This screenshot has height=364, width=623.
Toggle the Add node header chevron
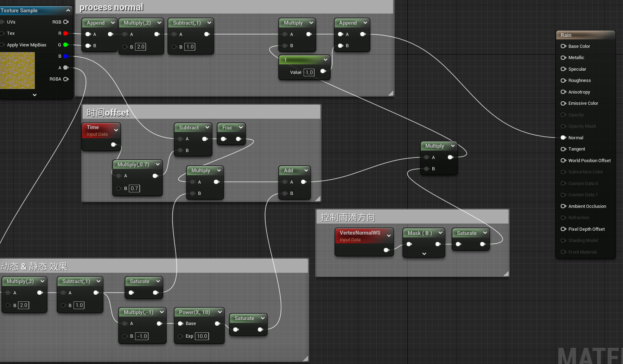[306, 171]
